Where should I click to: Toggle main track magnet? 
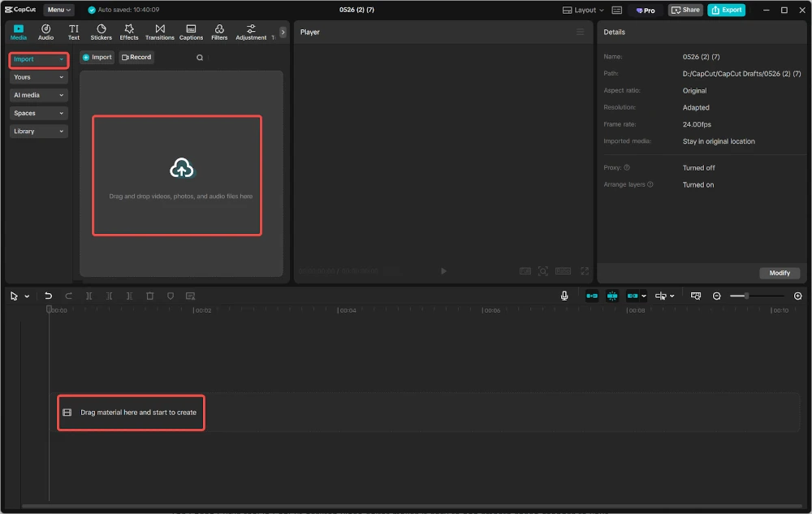click(x=592, y=296)
